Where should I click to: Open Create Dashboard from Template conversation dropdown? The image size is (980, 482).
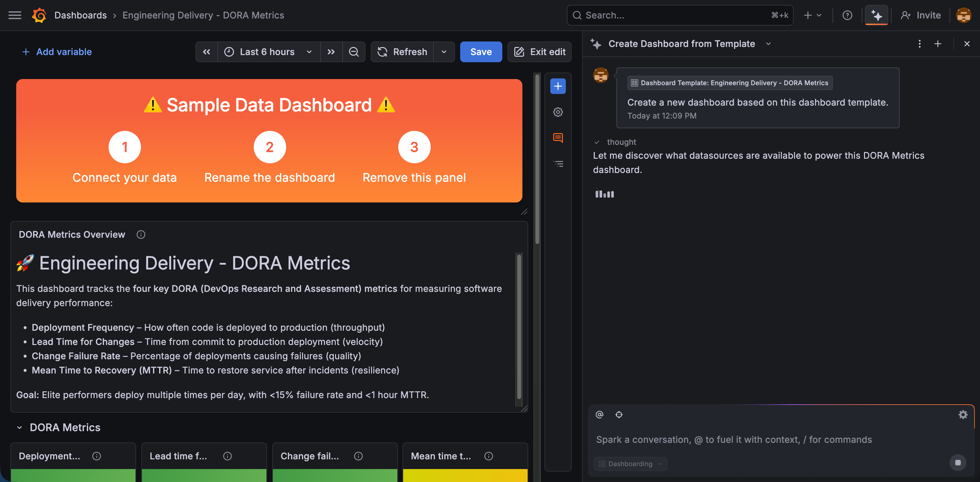[x=768, y=44]
